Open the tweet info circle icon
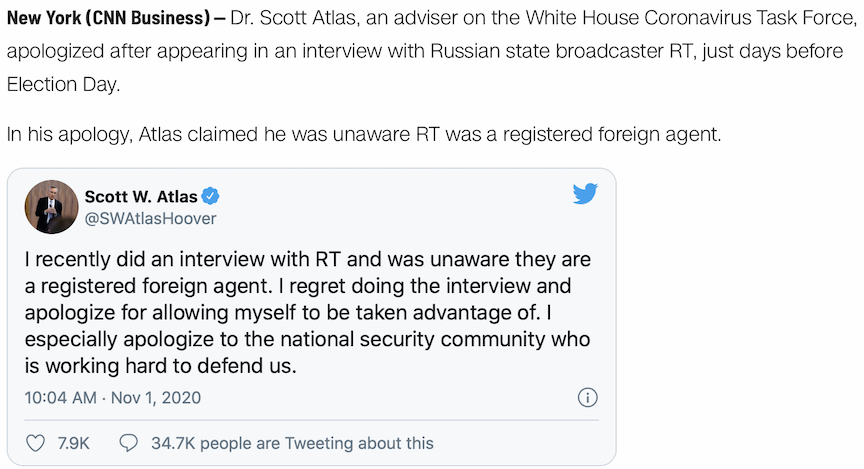This screenshot has width=864, height=469. (588, 398)
